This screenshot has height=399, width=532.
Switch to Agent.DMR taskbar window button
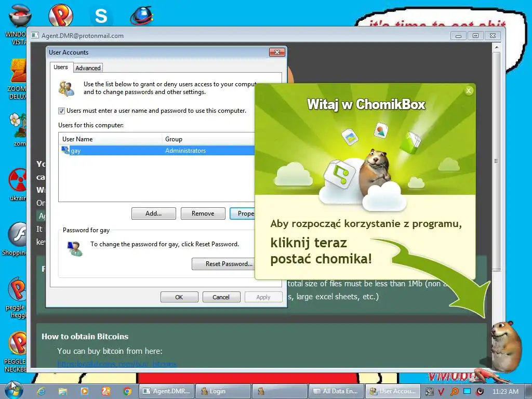167,391
